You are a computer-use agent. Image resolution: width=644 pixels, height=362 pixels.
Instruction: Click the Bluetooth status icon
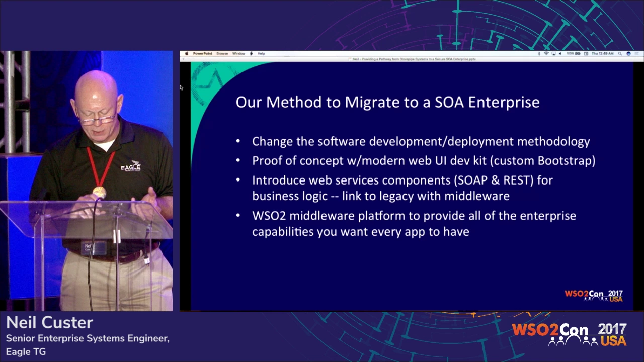pos(539,53)
